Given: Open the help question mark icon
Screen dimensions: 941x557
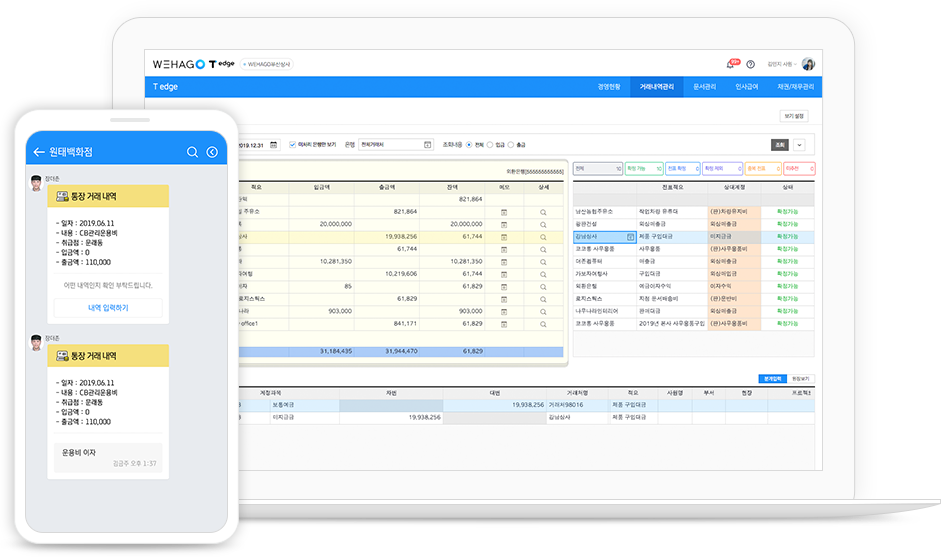Looking at the screenshot, I should pyautogui.click(x=750, y=64).
